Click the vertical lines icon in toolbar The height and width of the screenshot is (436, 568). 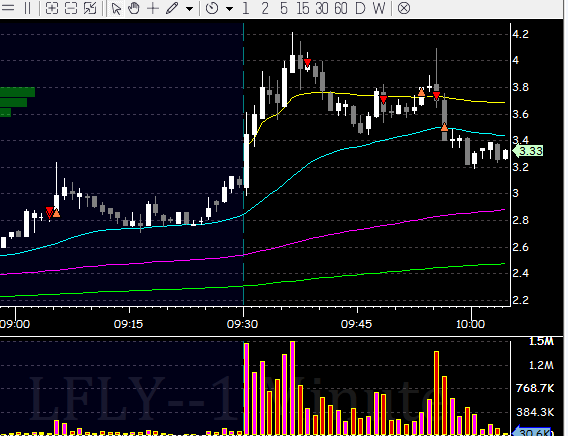(28, 8)
